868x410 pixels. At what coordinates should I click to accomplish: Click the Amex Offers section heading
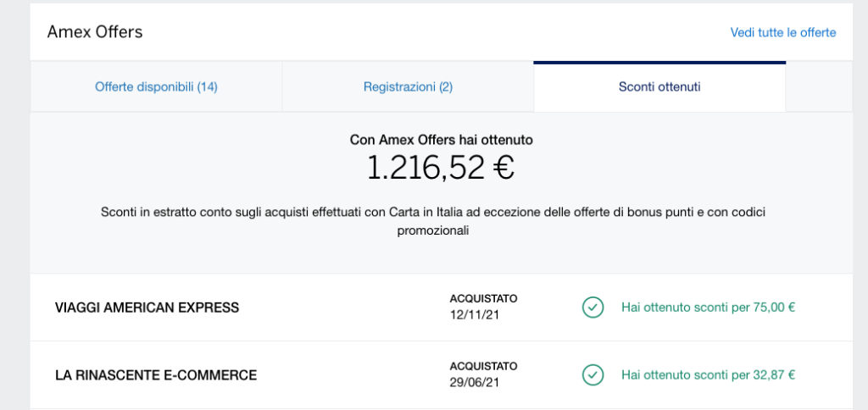(x=95, y=32)
